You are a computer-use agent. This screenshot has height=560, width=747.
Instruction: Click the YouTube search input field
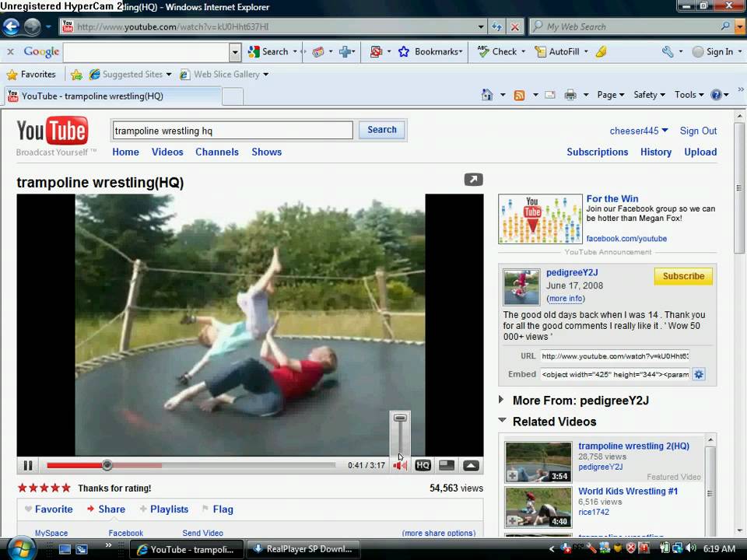click(233, 131)
